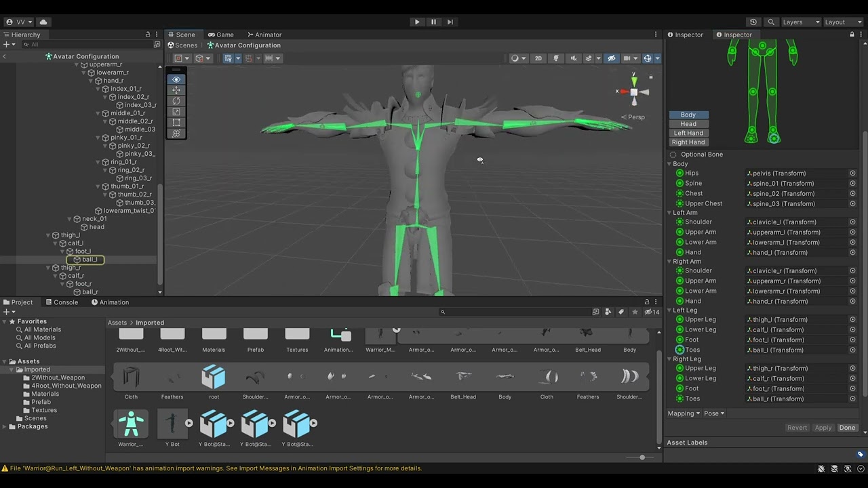Toggle hidden packages visibility count 14
This screenshot has height=488, width=868.
pyautogui.click(x=652, y=312)
